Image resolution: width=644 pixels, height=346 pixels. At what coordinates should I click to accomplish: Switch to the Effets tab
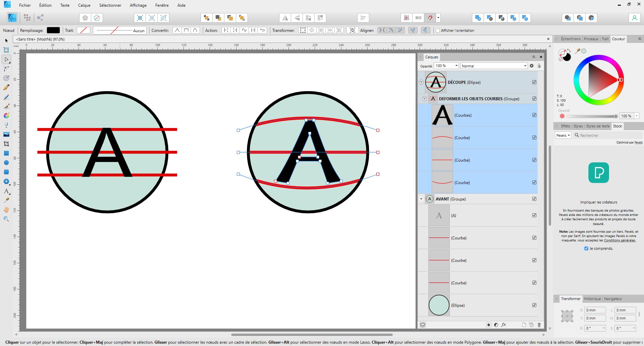(x=566, y=126)
